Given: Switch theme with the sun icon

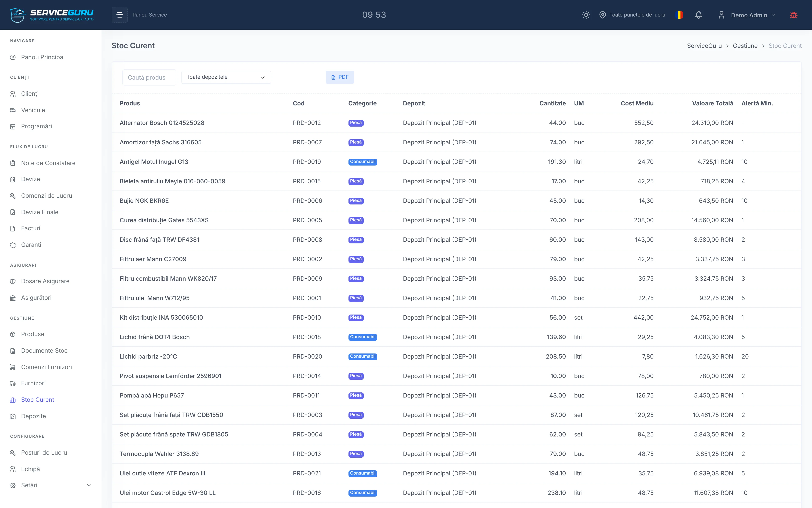Looking at the screenshot, I should click(586, 15).
